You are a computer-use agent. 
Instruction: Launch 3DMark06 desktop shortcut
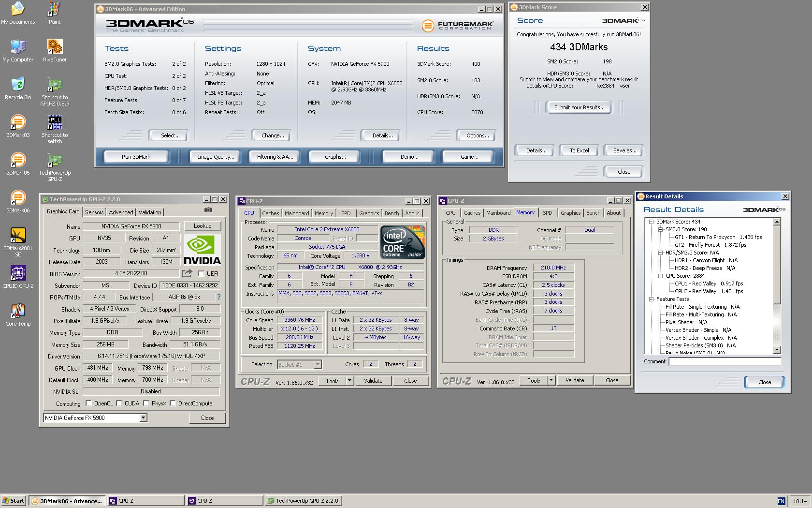[18, 201]
